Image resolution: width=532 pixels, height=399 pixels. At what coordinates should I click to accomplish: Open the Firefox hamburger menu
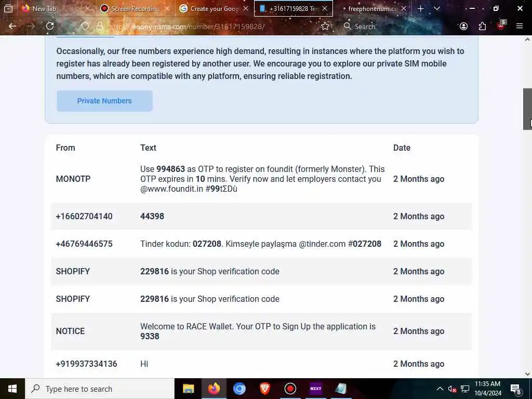[520, 26]
